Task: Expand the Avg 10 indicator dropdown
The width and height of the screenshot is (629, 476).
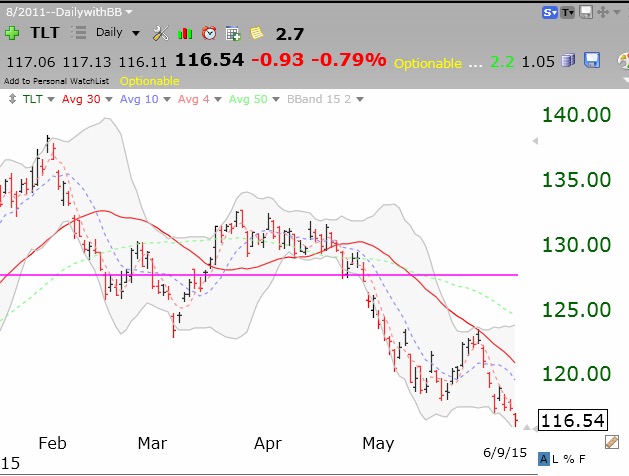Action: (167, 99)
